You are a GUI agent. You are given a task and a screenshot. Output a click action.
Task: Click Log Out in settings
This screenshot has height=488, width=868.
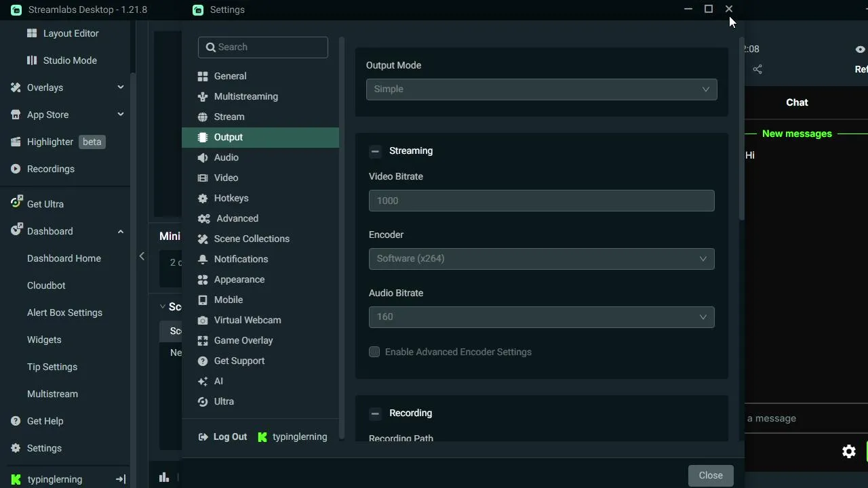pyautogui.click(x=222, y=436)
